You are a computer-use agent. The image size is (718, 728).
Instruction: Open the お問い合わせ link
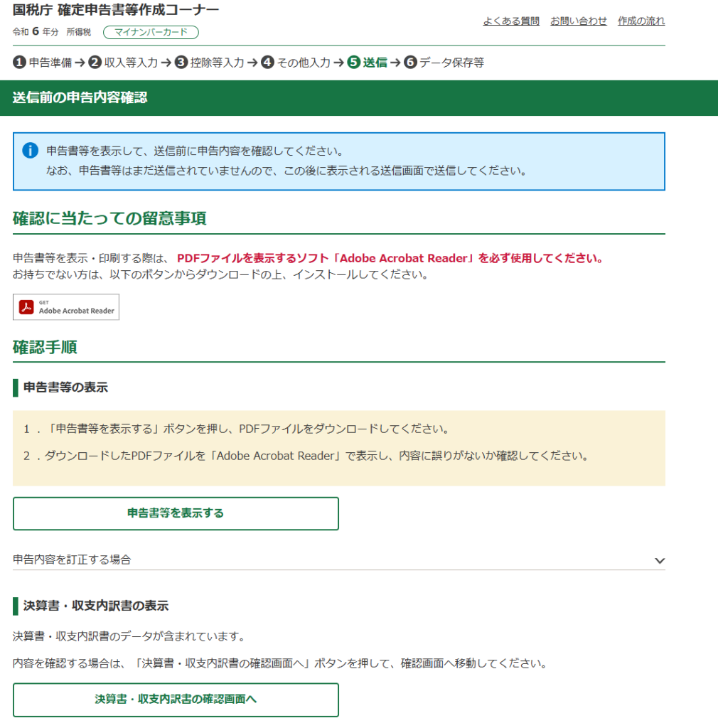[x=579, y=21]
